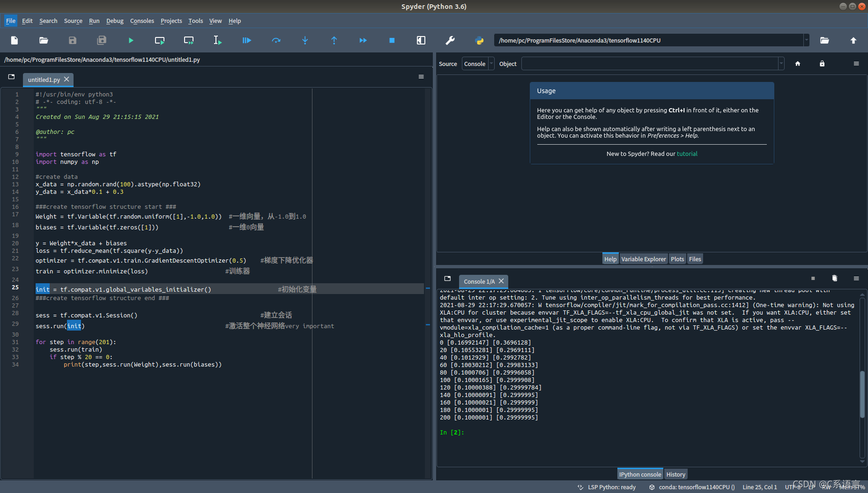Open the Help menu in menu bar
Screen dimensions: 868x493
[235, 21]
